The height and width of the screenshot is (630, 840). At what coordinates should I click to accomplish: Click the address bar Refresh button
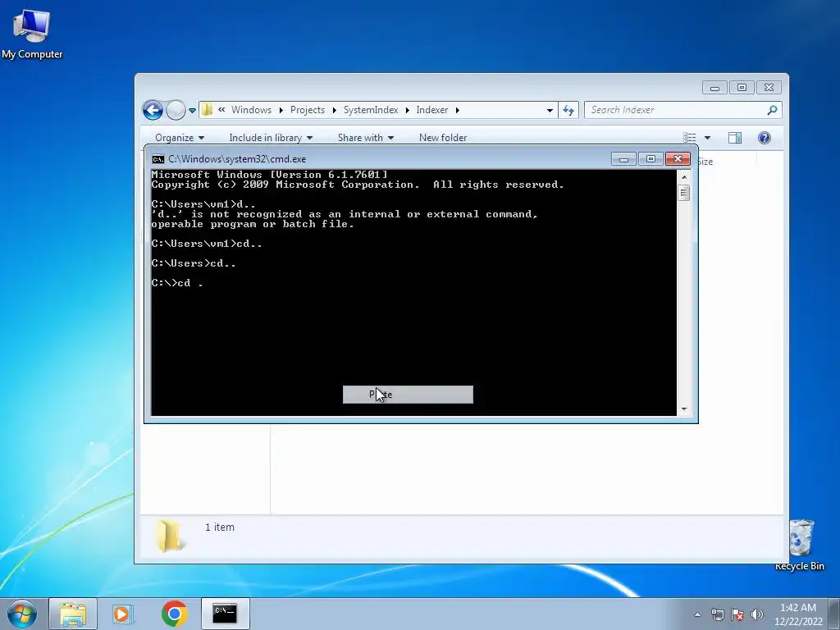tap(568, 111)
